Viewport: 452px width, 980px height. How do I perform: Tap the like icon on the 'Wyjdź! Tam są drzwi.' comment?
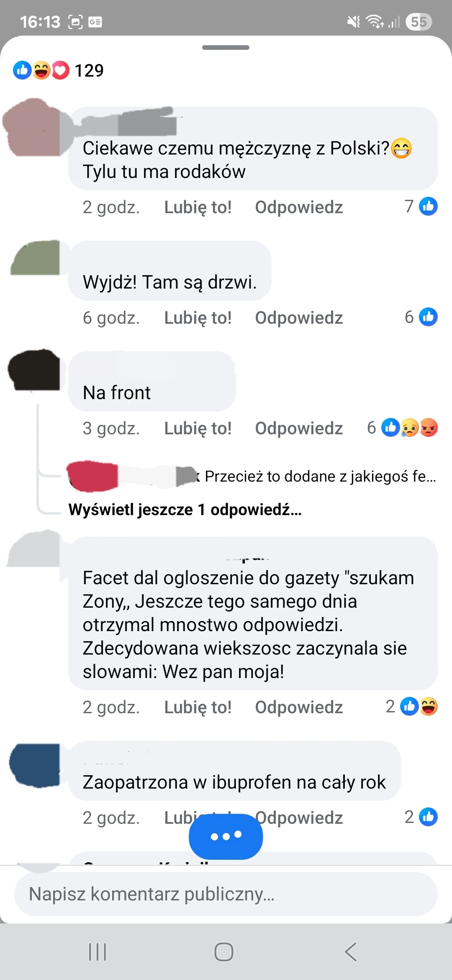coord(428,317)
